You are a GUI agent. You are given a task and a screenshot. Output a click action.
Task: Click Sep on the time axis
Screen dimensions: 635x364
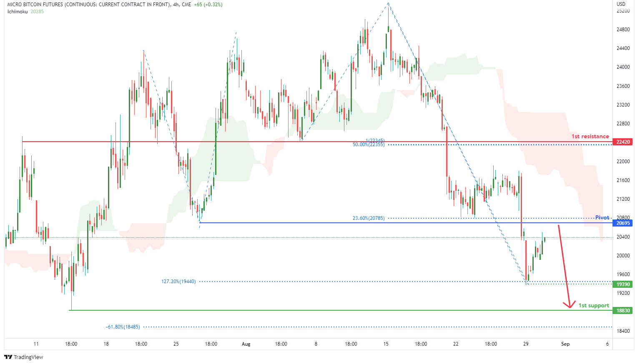(565, 344)
